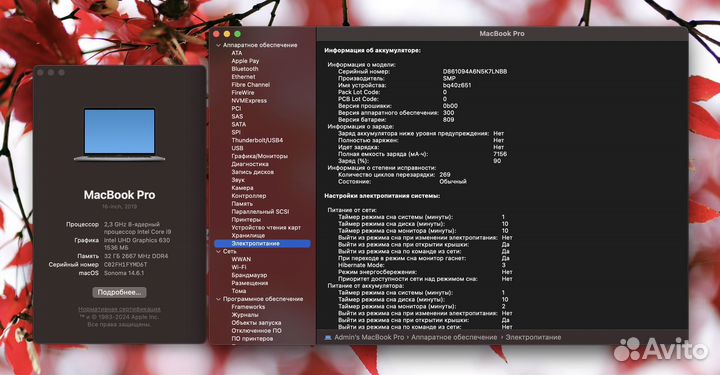The width and height of the screenshot is (720, 375).
Task: Close the System Information window with red button
Action: 217,34
